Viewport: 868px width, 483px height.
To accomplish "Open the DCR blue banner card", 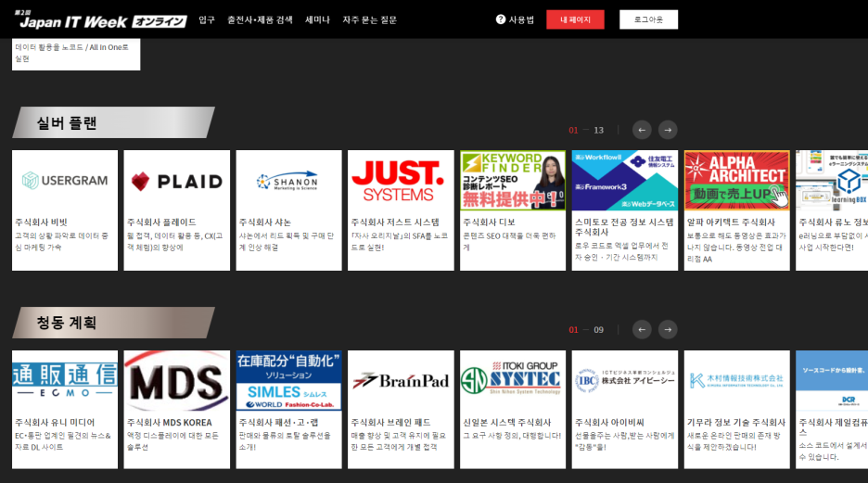I will click(x=832, y=381).
